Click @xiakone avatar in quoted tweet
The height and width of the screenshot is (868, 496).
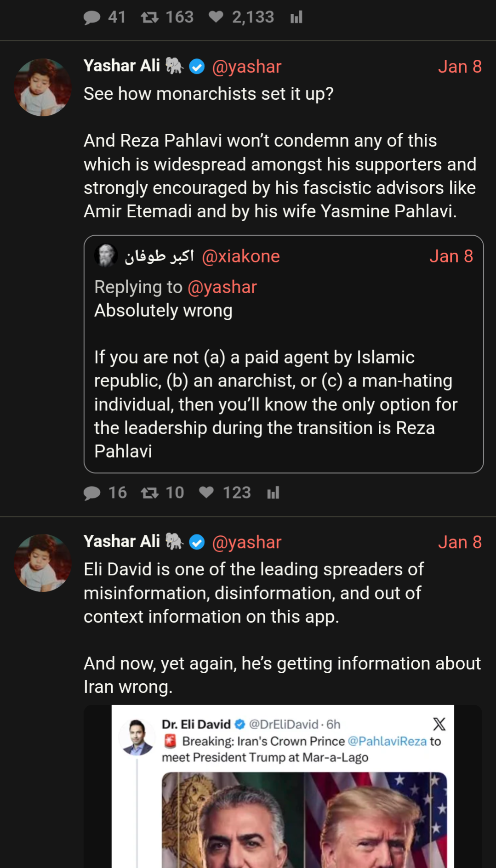[106, 255]
